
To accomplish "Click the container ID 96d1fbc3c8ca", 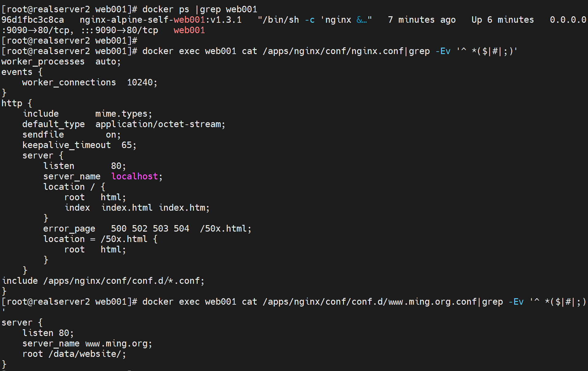I will [33, 20].
